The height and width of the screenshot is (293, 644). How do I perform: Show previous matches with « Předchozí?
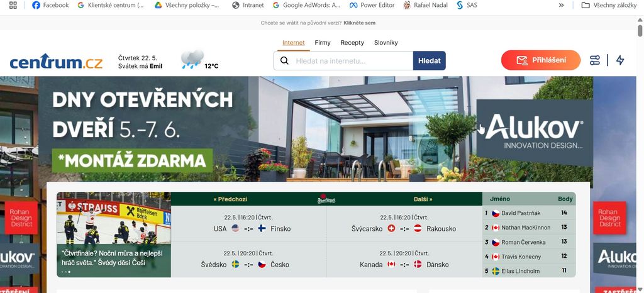pos(230,199)
